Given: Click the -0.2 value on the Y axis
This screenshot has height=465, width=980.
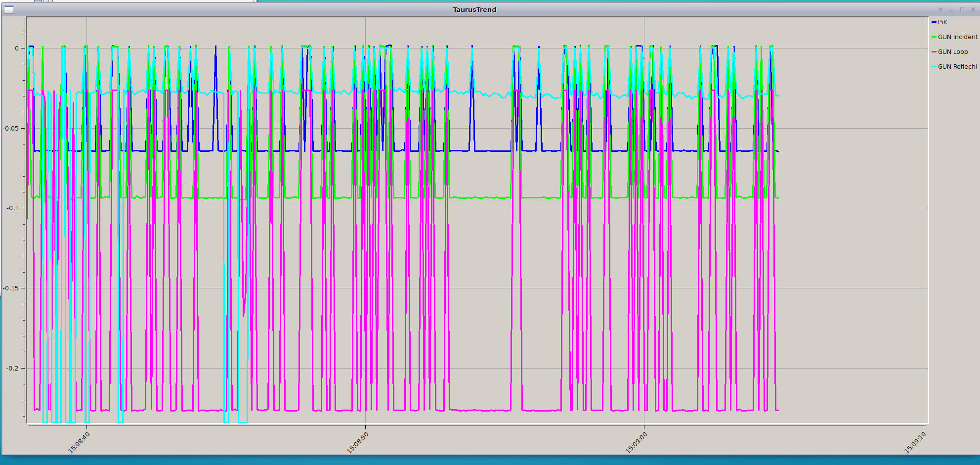Looking at the screenshot, I should 12,369.
